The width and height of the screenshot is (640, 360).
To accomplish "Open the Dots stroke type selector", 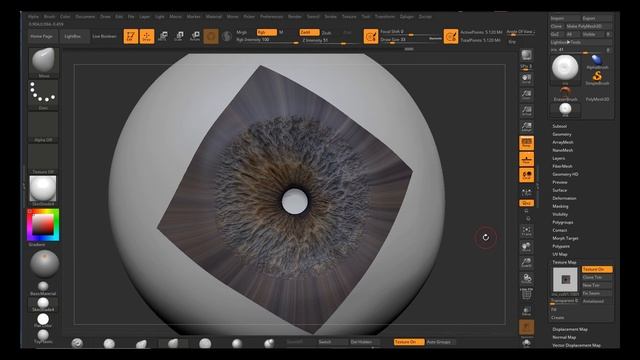I will (x=43, y=95).
